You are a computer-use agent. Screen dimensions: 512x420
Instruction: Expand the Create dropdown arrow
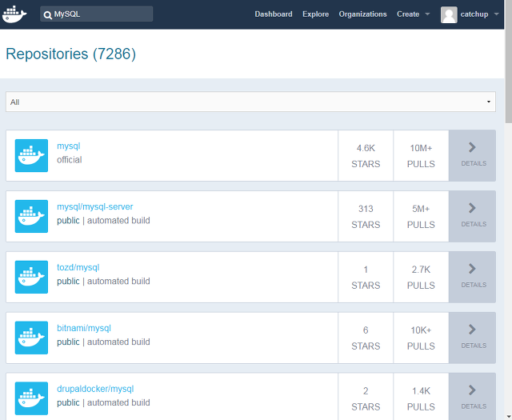427,14
